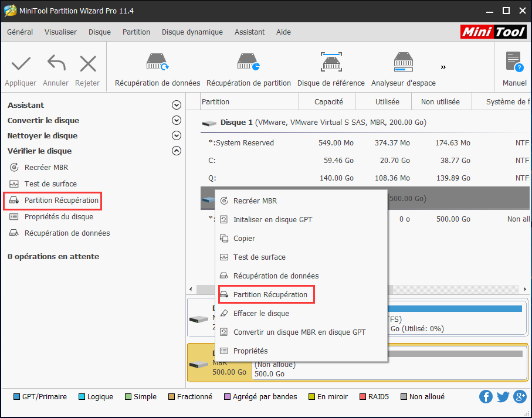This screenshot has width=532, height=418.
Task: Click Recréer MBR label in sidebar
Action: pyautogui.click(x=46, y=168)
